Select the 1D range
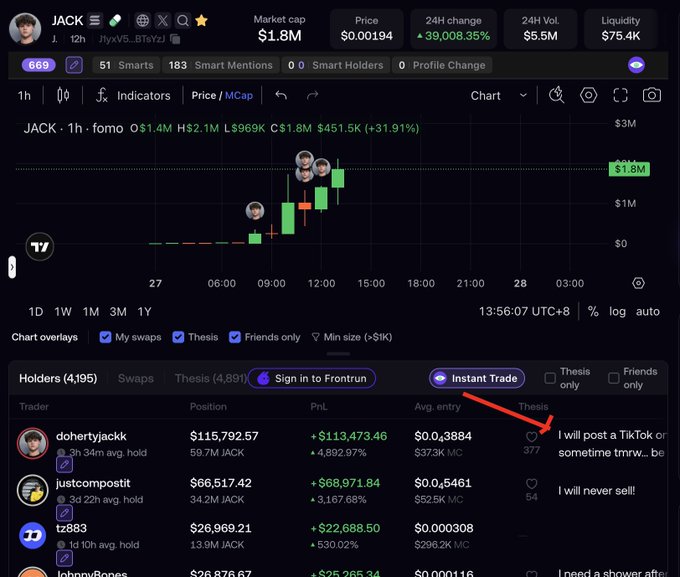680x577 pixels. pyautogui.click(x=36, y=311)
